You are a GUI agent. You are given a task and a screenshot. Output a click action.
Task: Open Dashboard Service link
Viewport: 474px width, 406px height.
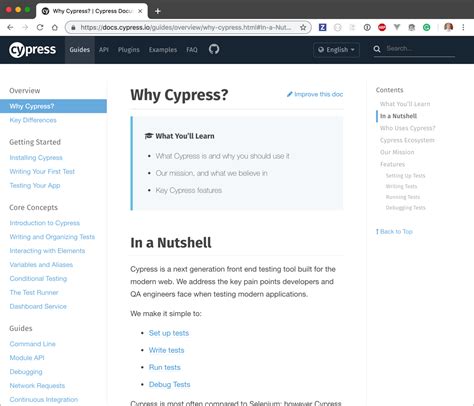click(x=38, y=306)
